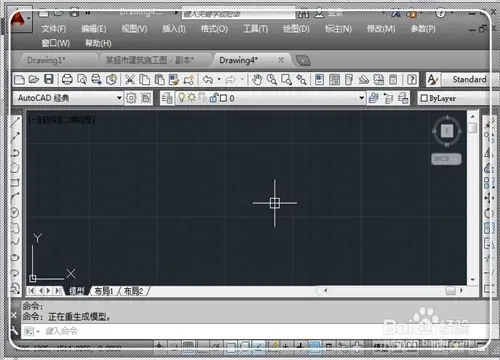Image resolution: width=500 pixels, height=360 pixels.
Task: Paste from clipboard with Paste icon
Action: pos(160,80)
